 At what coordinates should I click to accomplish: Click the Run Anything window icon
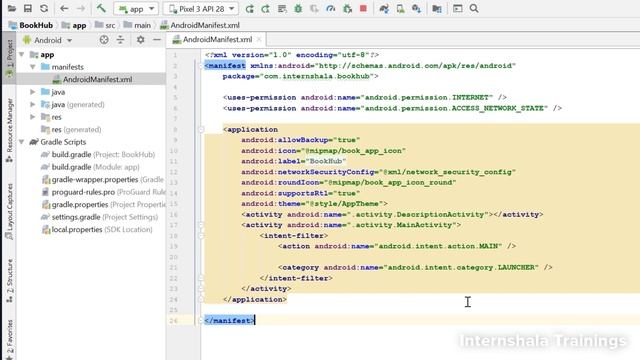(458, 9)
